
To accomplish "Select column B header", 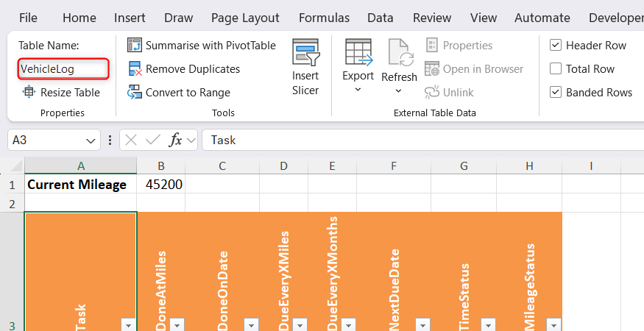I will (161, 166).
